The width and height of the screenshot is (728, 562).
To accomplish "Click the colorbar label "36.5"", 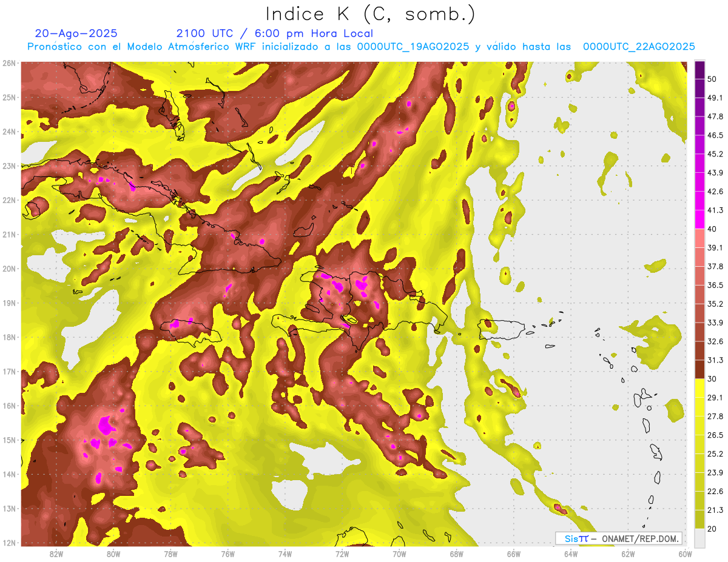I will [715, 285].
